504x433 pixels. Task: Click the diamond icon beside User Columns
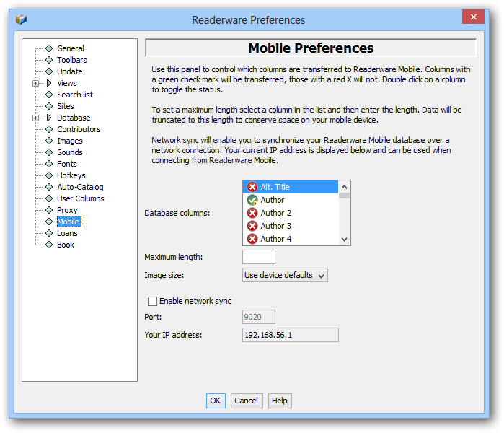[49, 198]
